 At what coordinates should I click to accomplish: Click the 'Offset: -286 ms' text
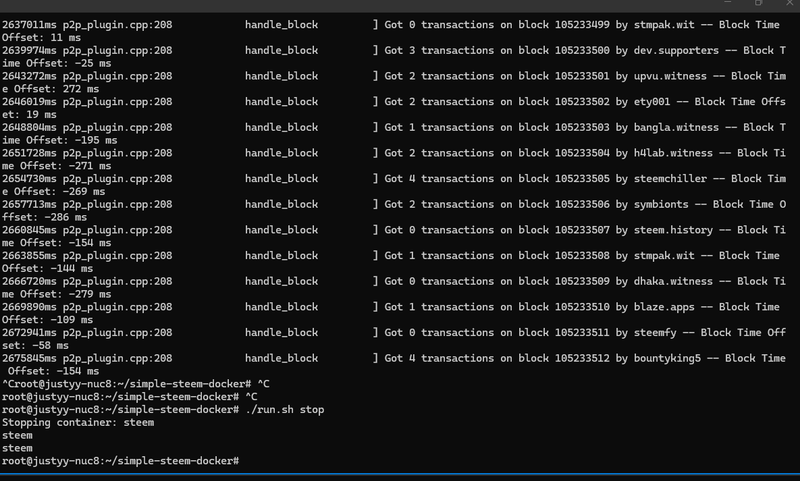(44, 217)
